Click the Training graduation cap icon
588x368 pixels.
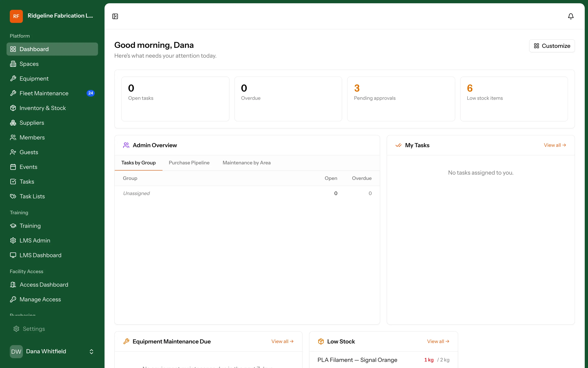click(13, 226)
